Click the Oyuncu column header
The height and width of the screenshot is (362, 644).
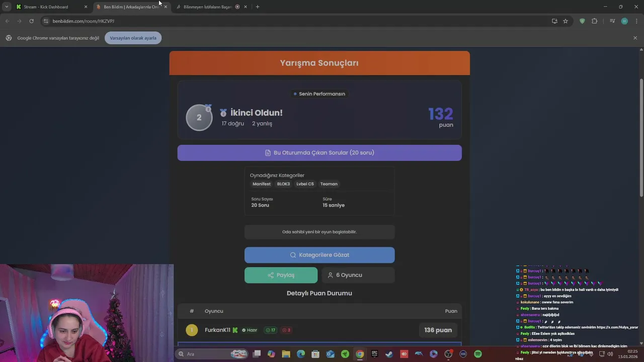click(214, 311)
